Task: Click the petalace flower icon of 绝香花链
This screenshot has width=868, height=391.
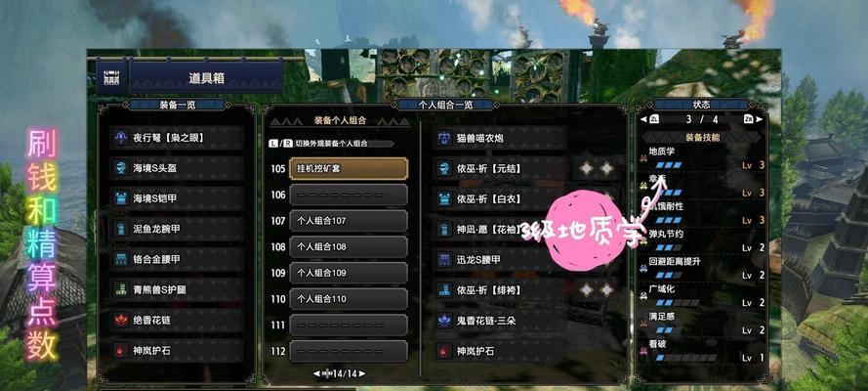Action: pyautogui.click(x=121, y=320)
